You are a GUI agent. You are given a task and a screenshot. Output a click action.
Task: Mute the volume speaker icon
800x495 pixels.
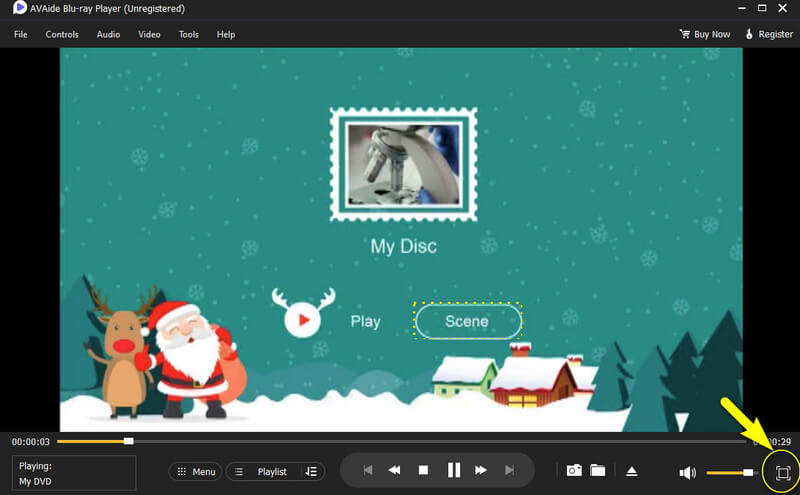[688, 473]
